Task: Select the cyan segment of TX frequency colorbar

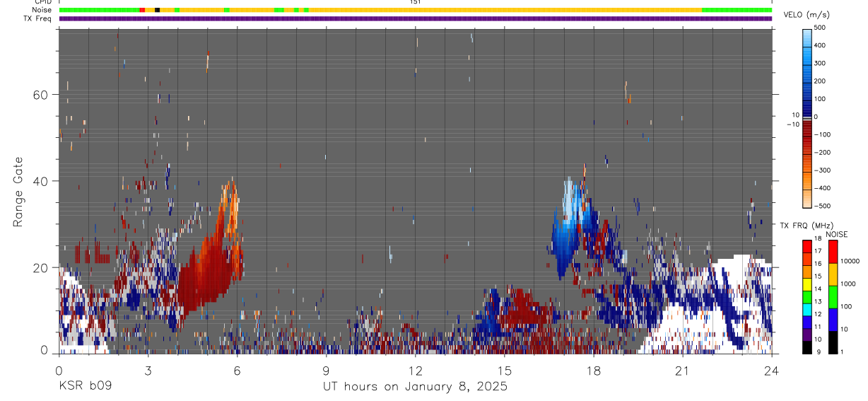Action: (x=807, y=309)
